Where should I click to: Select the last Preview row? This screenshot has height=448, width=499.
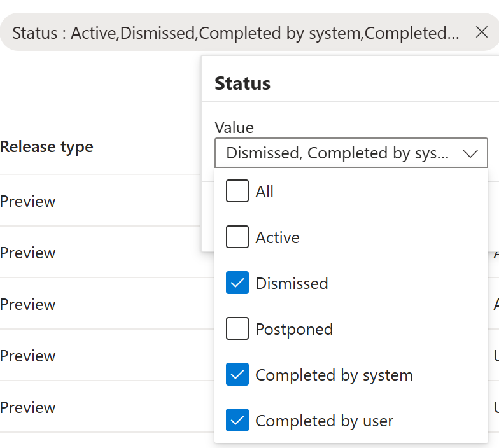coord(28,407)
